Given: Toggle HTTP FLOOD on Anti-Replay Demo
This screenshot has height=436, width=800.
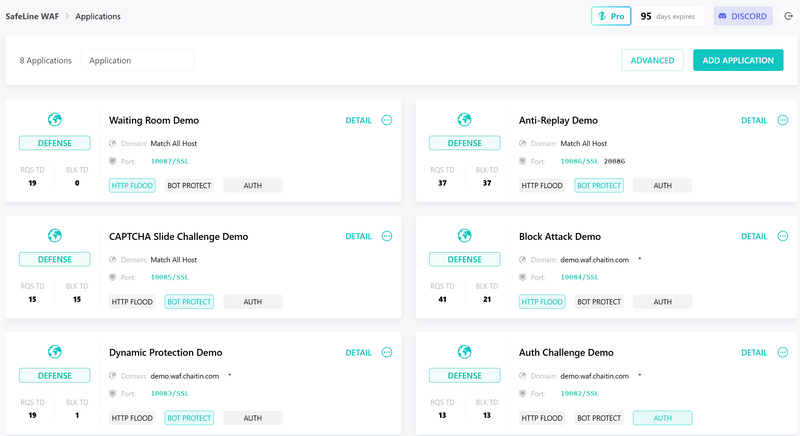Looking at the screenshot, I should (x=542, y=186).
